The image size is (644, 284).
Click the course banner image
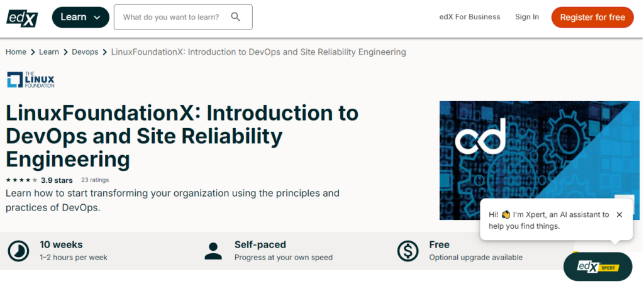tap(539, 160)
